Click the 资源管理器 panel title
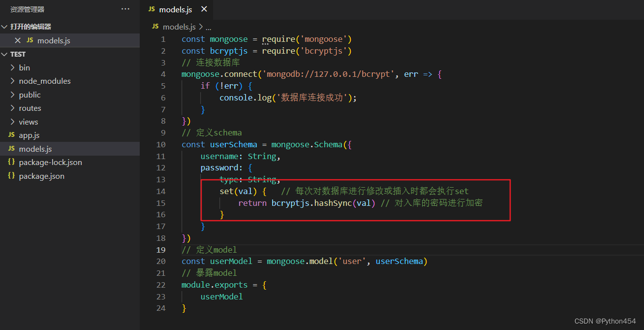Image resolution: width=644 pixels, height=330 pixels. (x=28, y=9)
